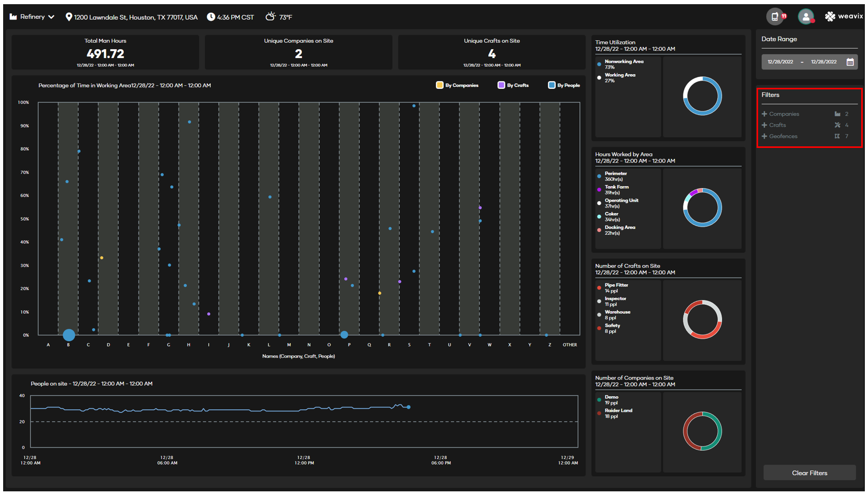This screenshot has width=868, height=495.
Task: Click the weather cloud icon
Action: (x=270, y=17)
